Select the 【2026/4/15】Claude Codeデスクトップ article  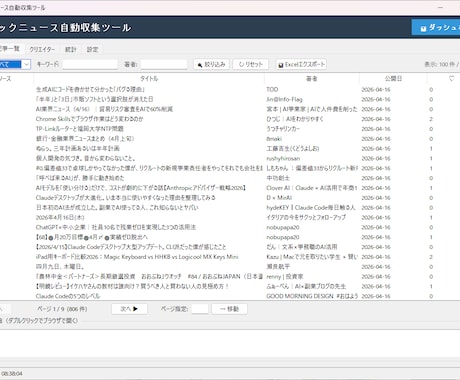(x=131, y=247)
